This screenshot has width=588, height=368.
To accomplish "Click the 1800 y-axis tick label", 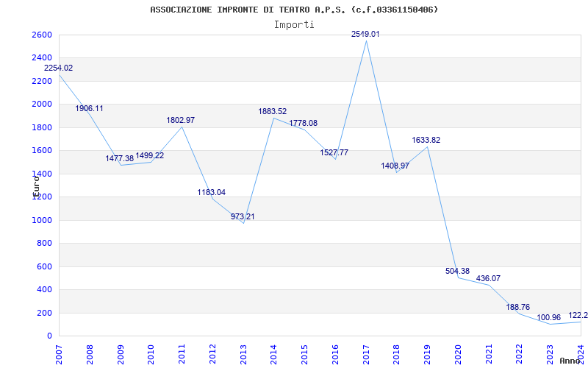I will click(42, 127).
